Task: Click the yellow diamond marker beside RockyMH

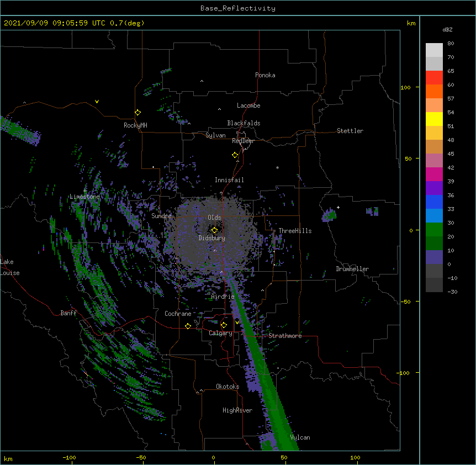Action: point(137,113)
